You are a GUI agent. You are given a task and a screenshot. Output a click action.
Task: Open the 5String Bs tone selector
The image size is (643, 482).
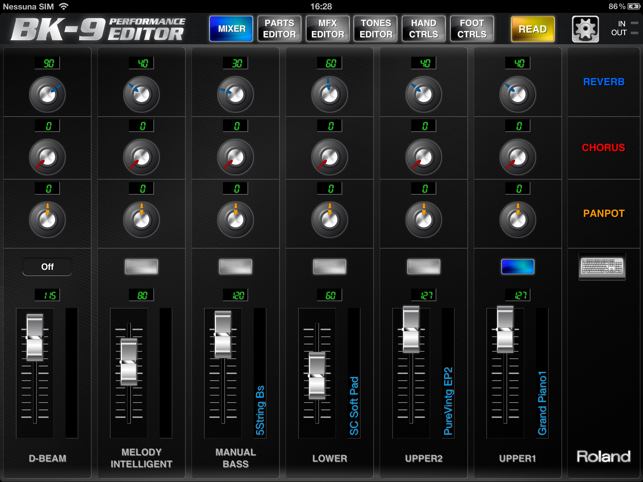coord(261,409)
